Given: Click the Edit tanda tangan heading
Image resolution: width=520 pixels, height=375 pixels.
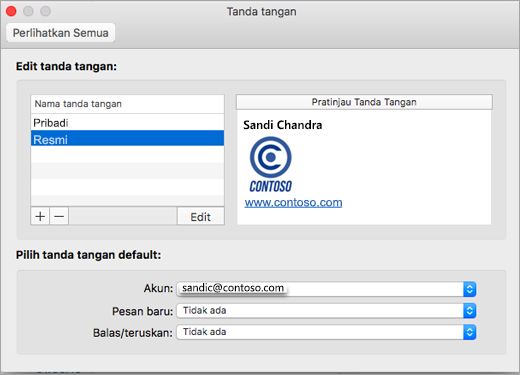Looking at the screenshot, I should 66,66.
